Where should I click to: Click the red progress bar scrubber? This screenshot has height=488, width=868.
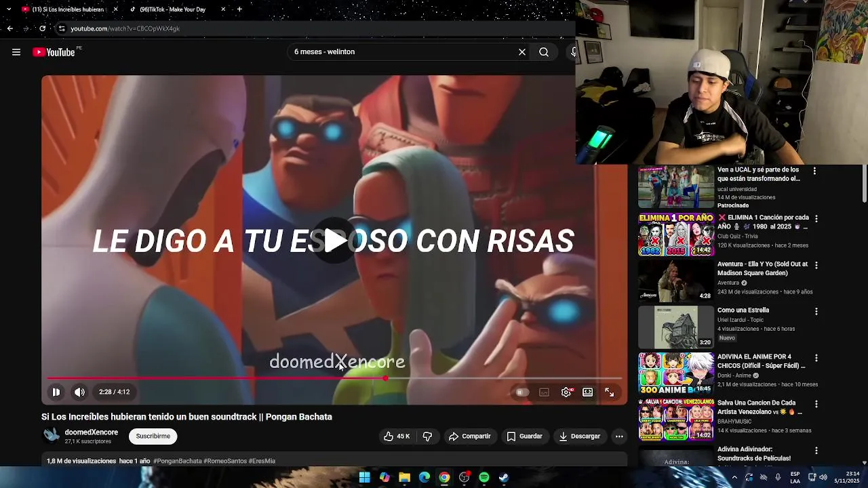click(x=385, y=378)
